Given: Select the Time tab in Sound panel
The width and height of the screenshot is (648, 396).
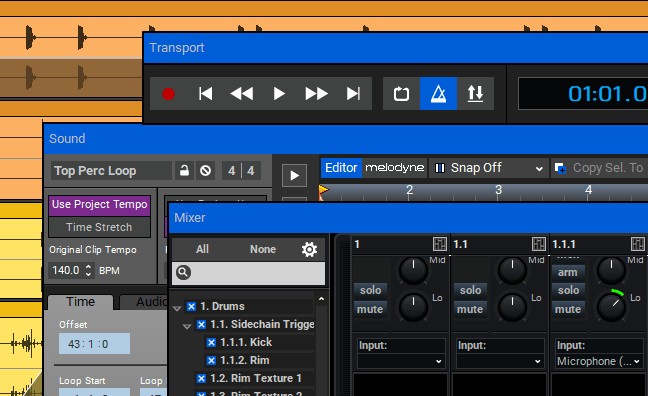Looking at the screenshot, I should click(x=81, y=302).
